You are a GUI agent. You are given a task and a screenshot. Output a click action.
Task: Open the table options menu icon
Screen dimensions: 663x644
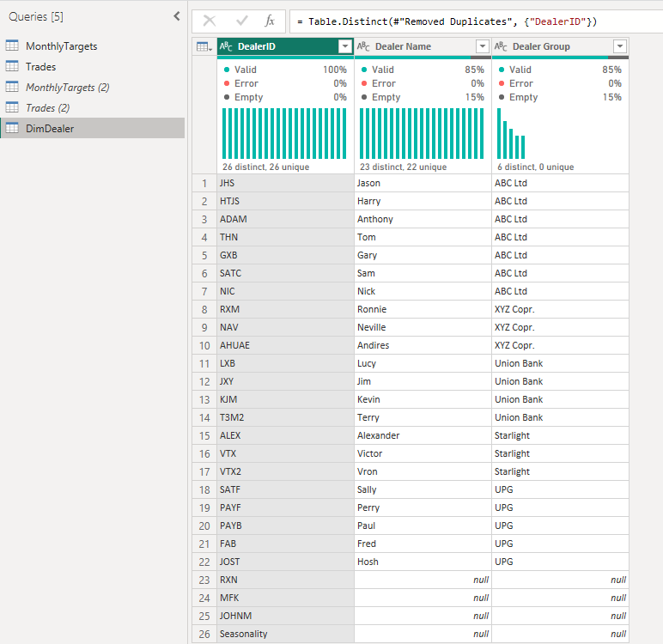tap(204, 46)
